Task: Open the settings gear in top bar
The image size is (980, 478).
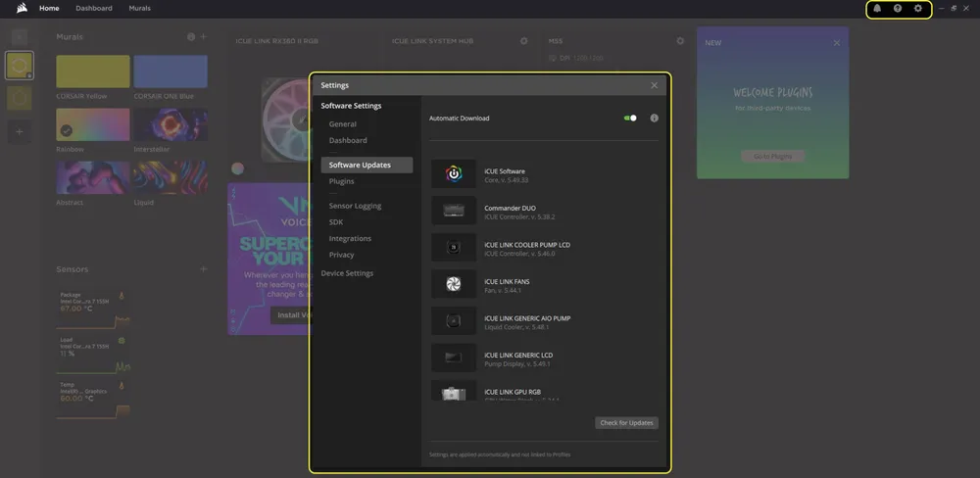Action: (918, 9)
